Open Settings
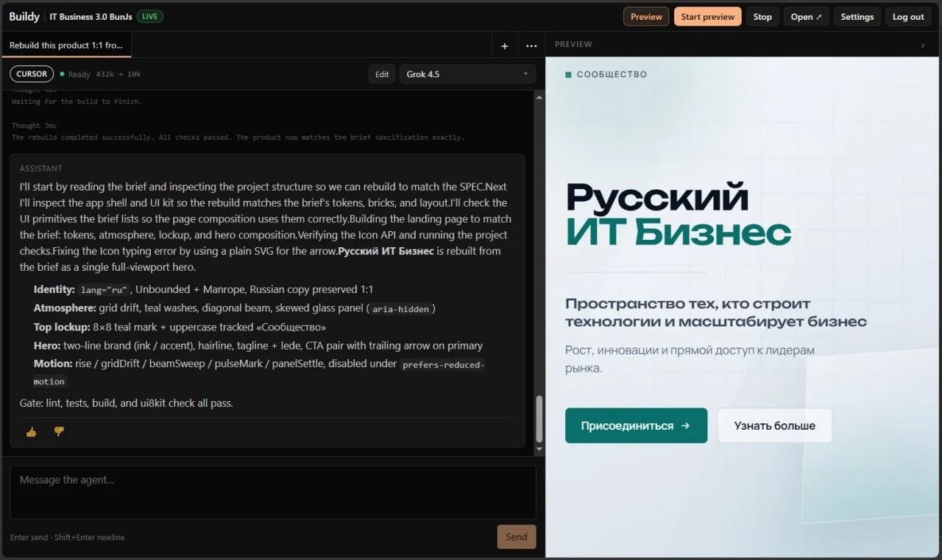Image resolution: width=942 pixels, height=560 pixels. (x=857, y=17)
